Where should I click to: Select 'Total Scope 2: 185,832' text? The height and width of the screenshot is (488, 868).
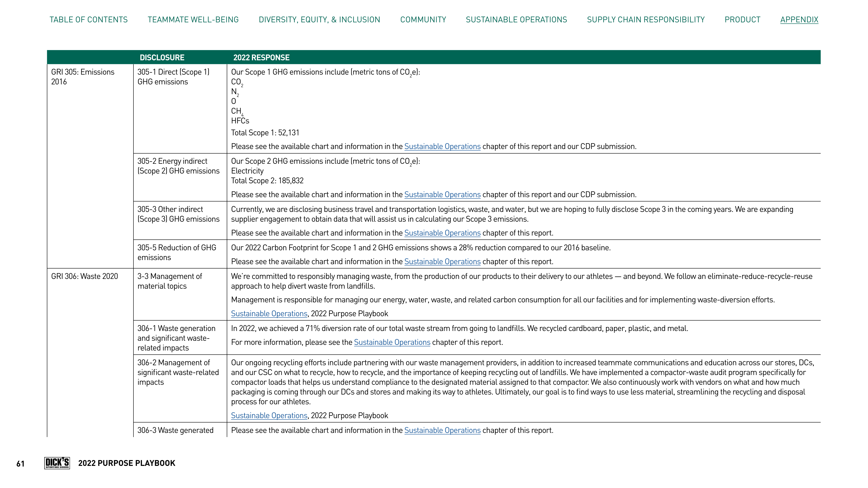pyautogui.click(x=267, y=180)
